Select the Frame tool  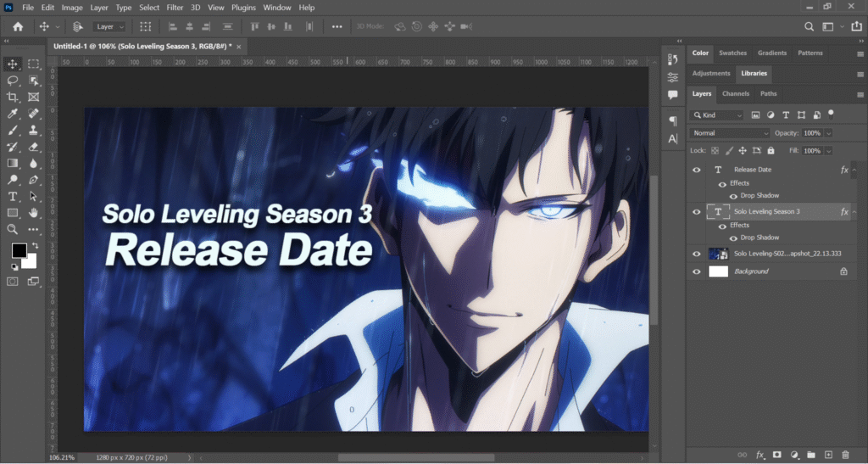coord(33,98)
